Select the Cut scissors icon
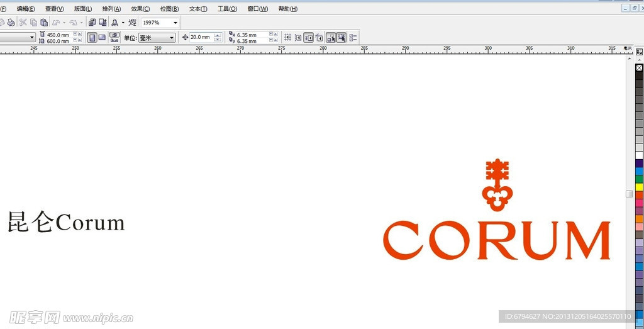Screen dimensions: 644x329 23,23
